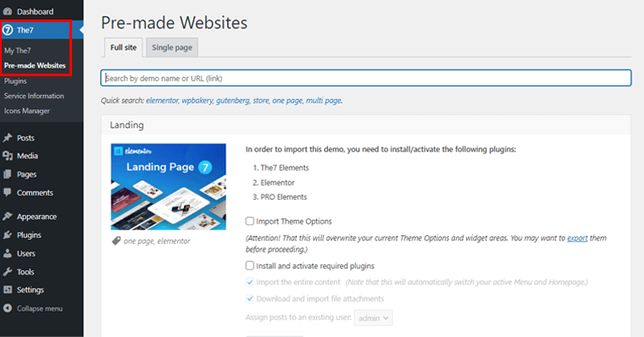
Task: Enable the Import Theme Options checkbox
Action: coord(250,221)
